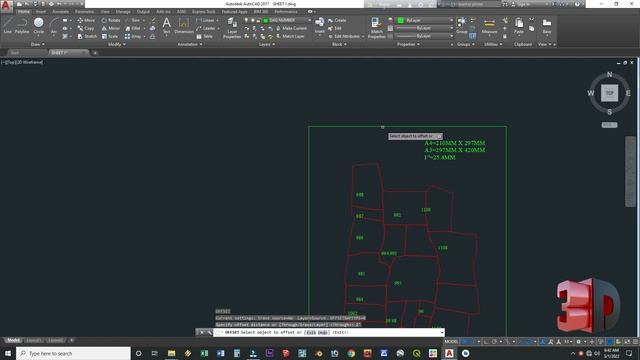
Task: Click the Trim tool
Action: point(133,20)
